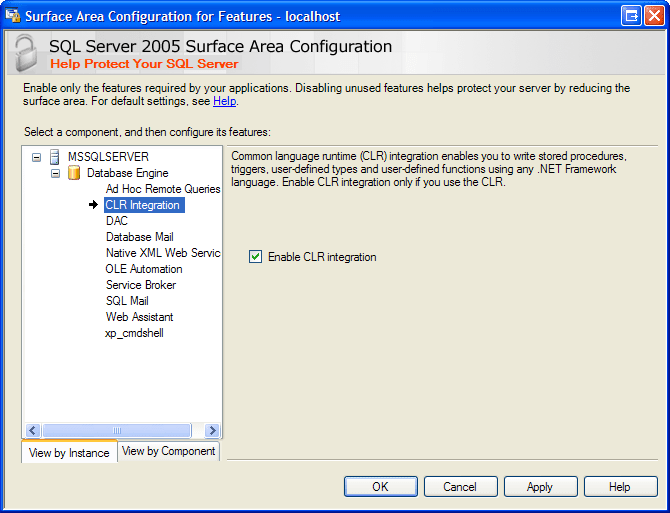This screenshot has height=513, width=670.
Task: Click the Help button at the bottom
Action: [x=620, y=487]
